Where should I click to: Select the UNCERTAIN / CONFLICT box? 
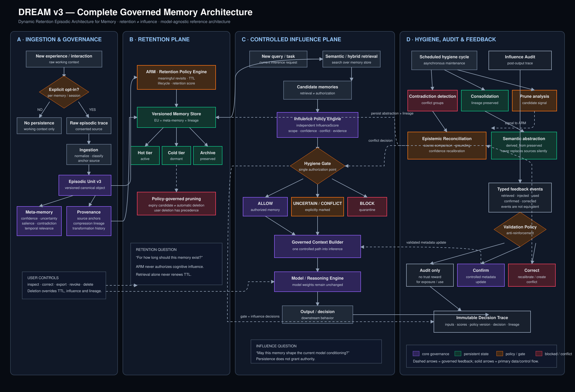tap(317, 207)
